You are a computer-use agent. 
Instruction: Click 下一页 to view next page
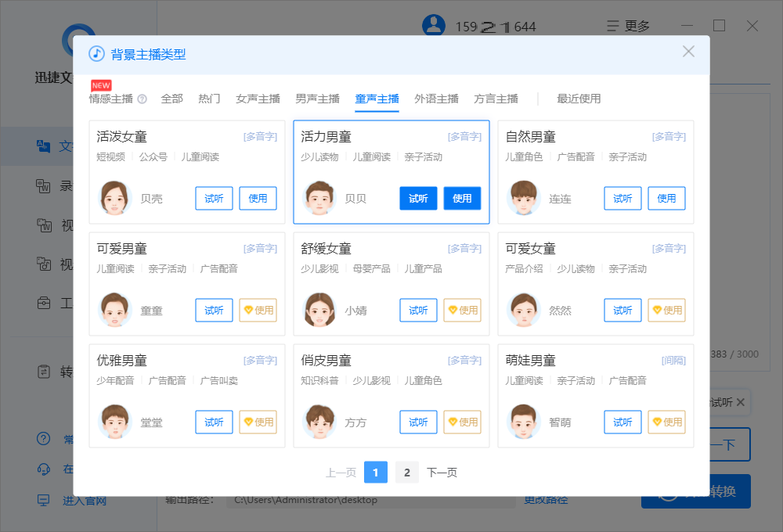click(x=442, y=473)
